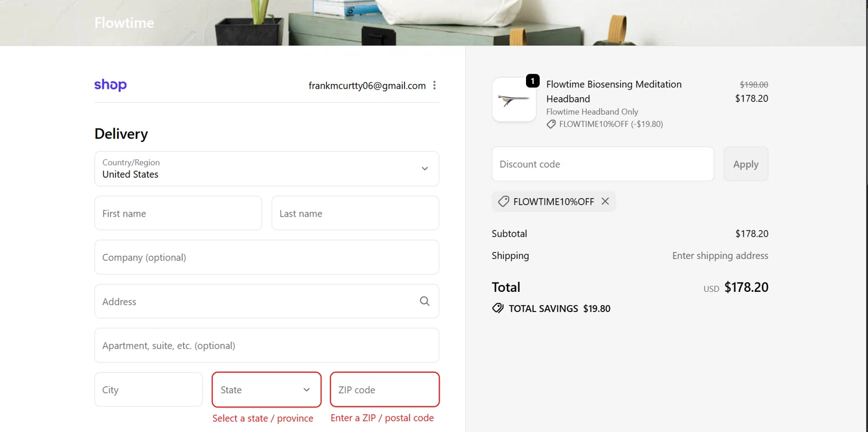
Task: Select the Apartment, suite, etc. field
Action: 267,346
